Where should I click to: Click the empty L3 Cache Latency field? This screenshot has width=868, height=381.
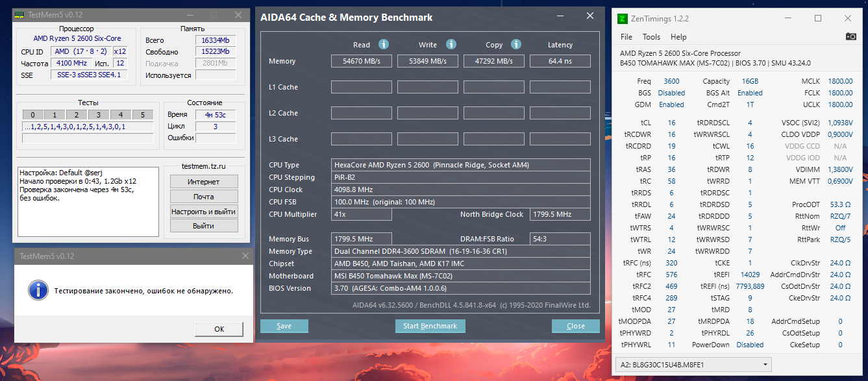[x=560, y=139]
